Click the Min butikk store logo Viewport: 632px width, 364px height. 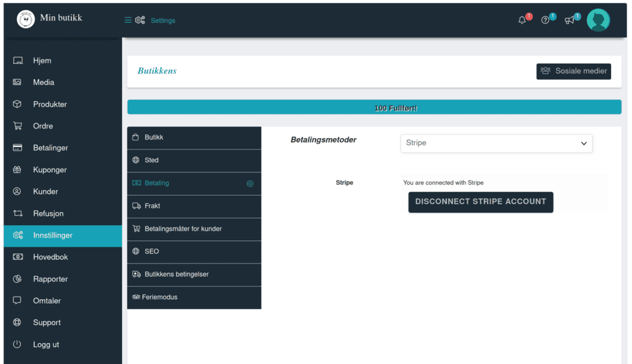pos(26,19)
